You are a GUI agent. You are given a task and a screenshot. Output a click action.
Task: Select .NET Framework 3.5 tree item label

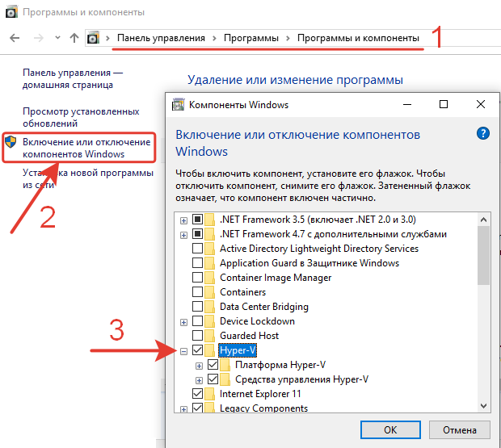[x=318, y=220]
